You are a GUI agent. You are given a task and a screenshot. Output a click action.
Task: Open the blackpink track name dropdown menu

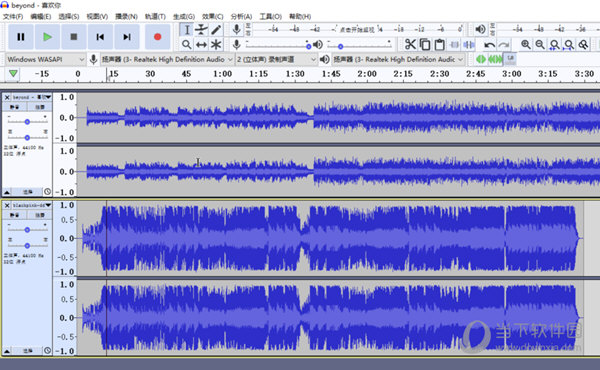[x=31, y=205]
